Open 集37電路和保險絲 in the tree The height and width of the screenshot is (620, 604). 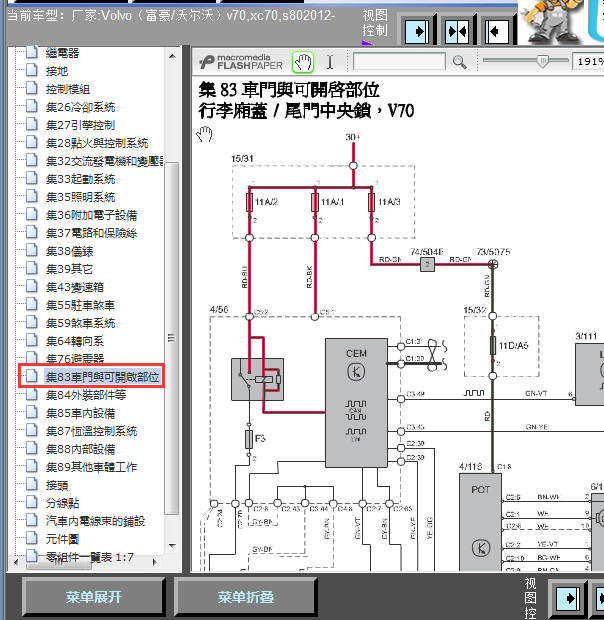91,233
